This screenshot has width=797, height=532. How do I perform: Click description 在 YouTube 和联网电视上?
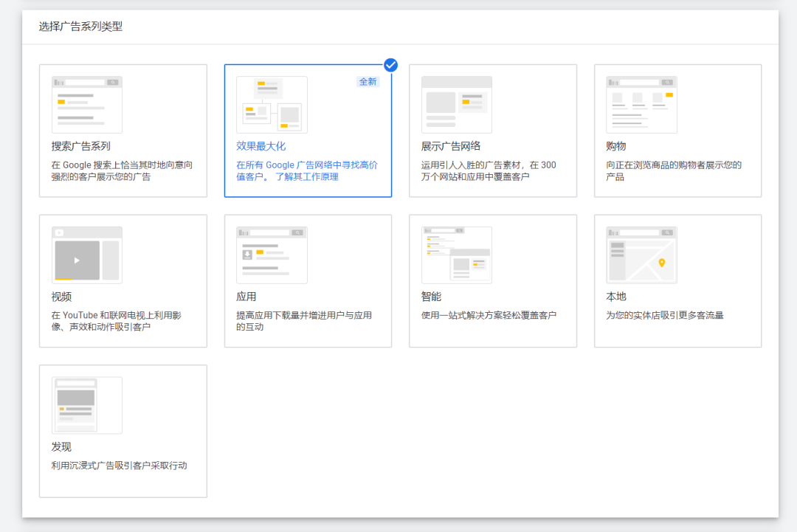coord(117,321)
